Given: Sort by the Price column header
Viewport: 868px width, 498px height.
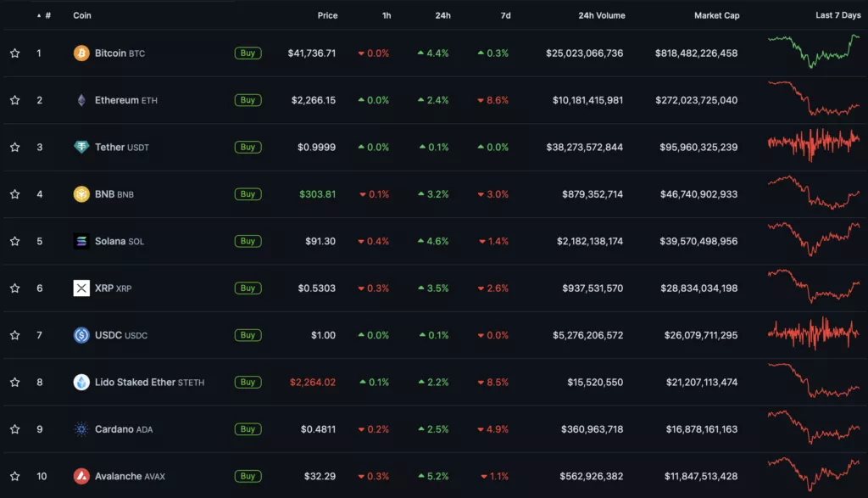Looking at the screenshot, I should tap(327, 15).
